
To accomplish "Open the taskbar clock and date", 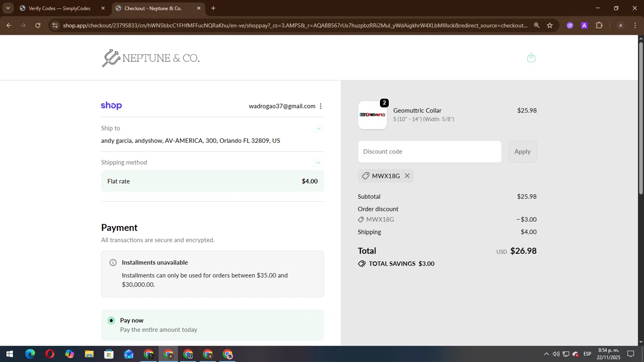I will pos(608,354).
